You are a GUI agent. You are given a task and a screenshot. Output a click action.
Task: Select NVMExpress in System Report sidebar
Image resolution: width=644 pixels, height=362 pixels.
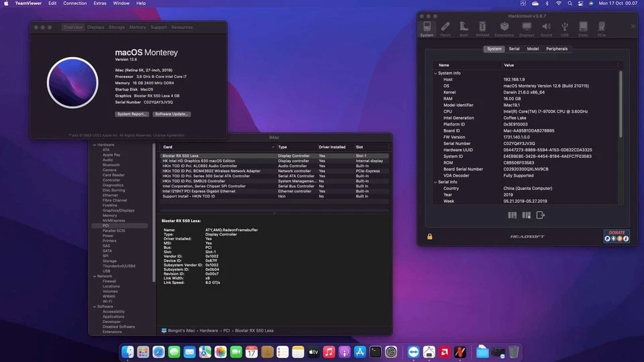[x=114, y=220]
